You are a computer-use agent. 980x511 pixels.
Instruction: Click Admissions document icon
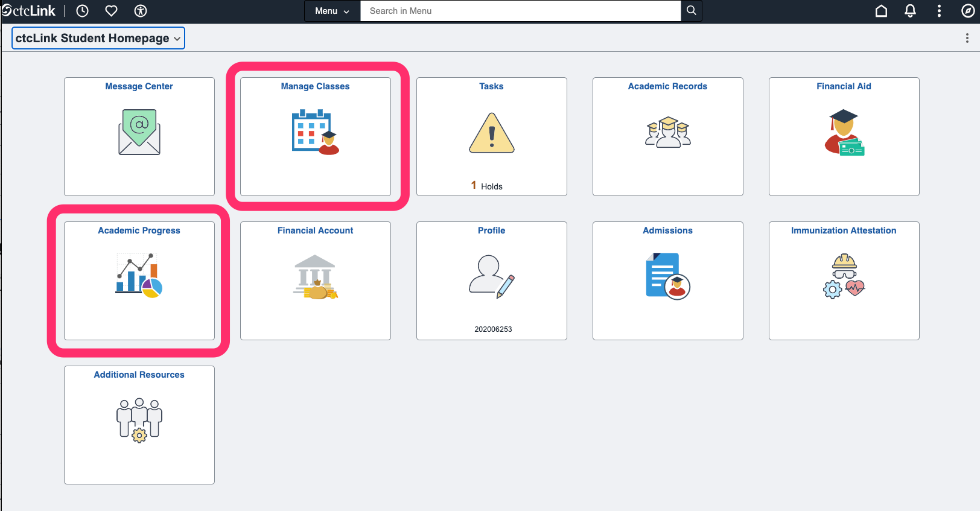[x=668, y=276]
